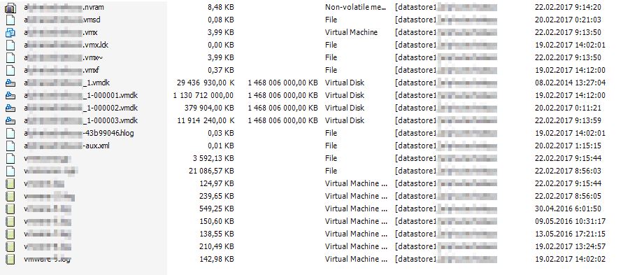The image size is (644, 275).
Task: Select the .vmx~ backup file name
Action: [63, 57]
